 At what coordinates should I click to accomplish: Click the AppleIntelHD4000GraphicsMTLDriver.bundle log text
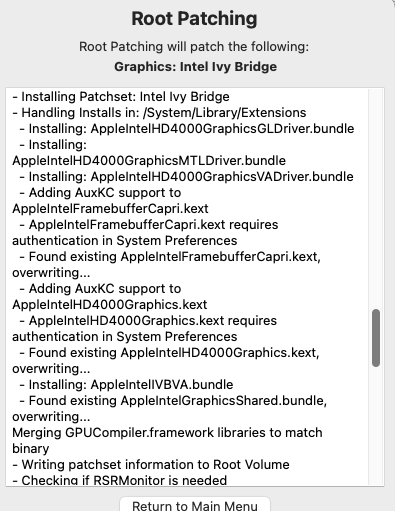[x=149, y=161]
